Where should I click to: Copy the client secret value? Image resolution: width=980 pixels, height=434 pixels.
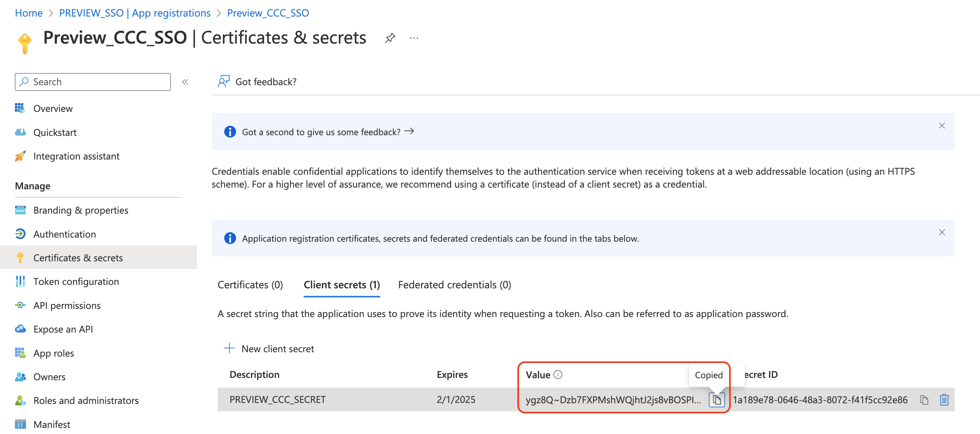(x=716, y=400)
